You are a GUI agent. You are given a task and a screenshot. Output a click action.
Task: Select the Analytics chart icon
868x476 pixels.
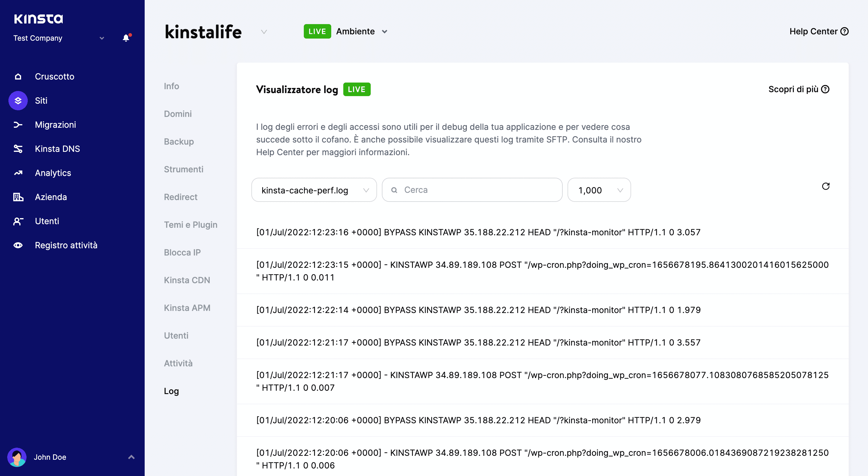pos(18,173)
